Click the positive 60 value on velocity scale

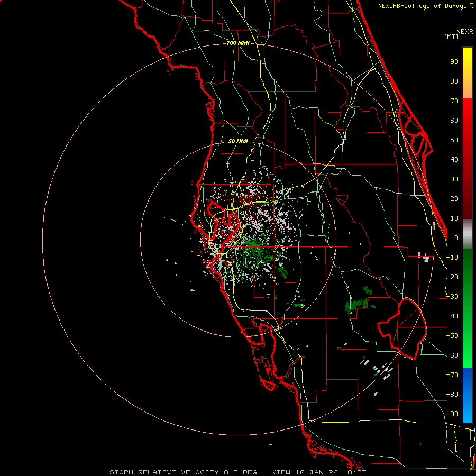[454, 120]
